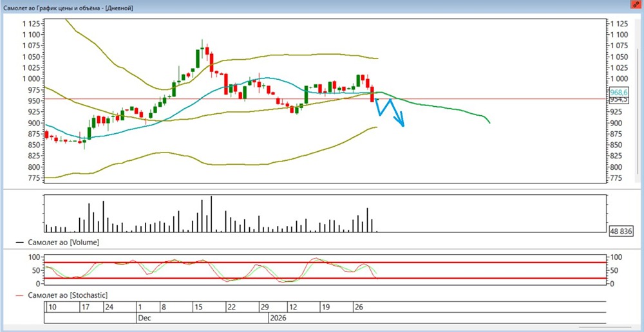
Task: Click date label 26 on the time axis
Action: [358, 308]
